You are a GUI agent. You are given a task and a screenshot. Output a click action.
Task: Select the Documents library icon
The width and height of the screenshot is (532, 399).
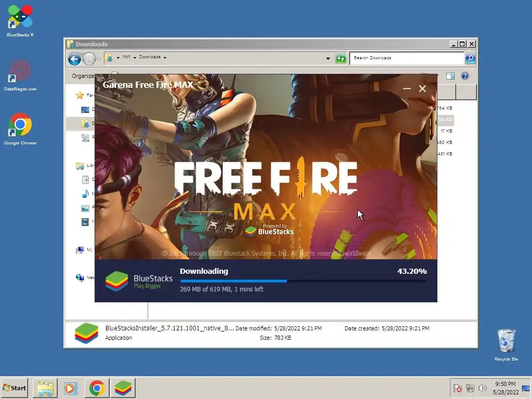click(85, 179)
